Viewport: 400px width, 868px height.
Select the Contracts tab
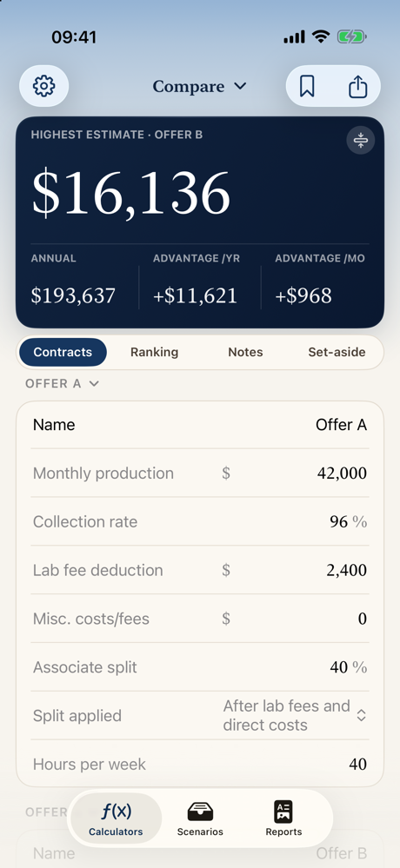pyautogui.click(x=63, y=352)
